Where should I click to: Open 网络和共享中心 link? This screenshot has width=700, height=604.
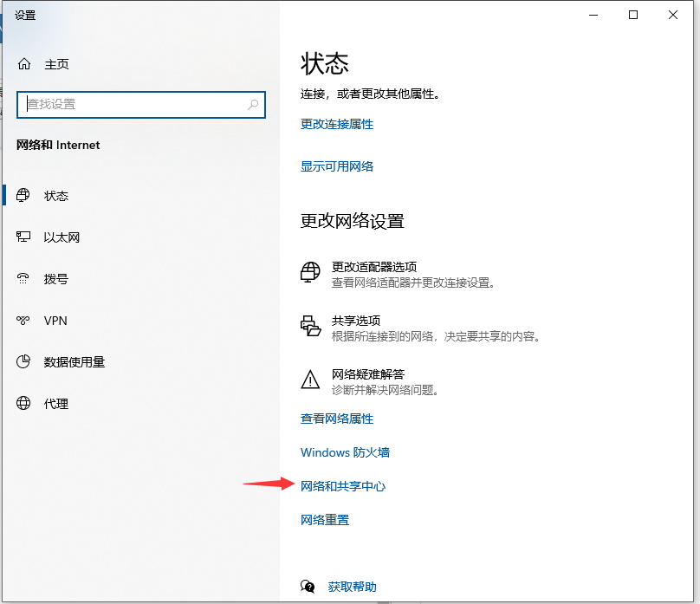click(343, 486)
